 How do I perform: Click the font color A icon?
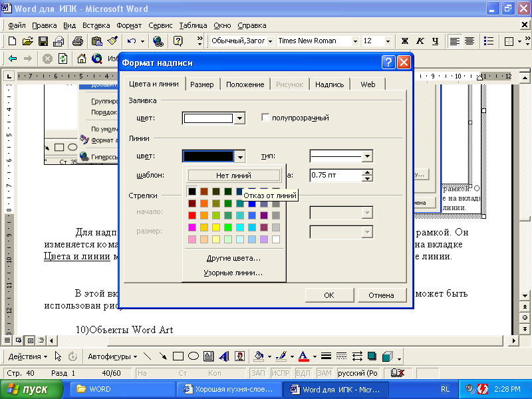[x=304, y=356]
